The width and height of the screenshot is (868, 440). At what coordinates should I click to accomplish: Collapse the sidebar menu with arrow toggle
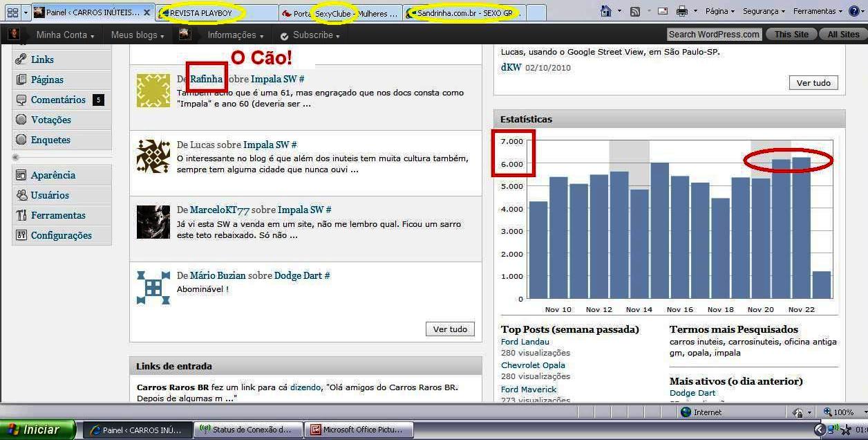point(16,158)
